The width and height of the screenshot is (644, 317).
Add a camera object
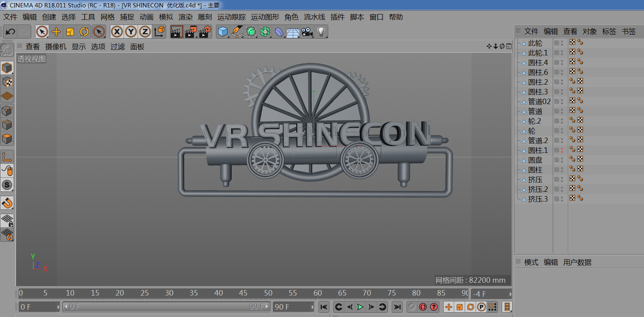tap(307, 32)
